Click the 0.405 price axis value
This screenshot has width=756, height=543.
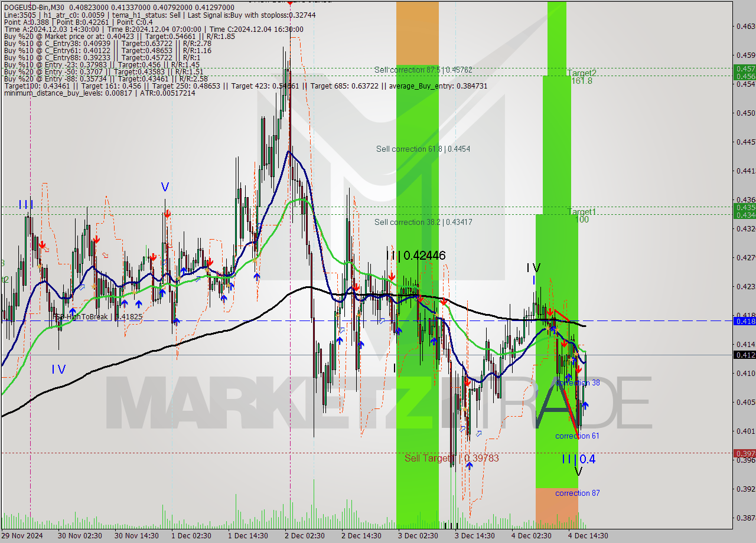click(746, 402)
